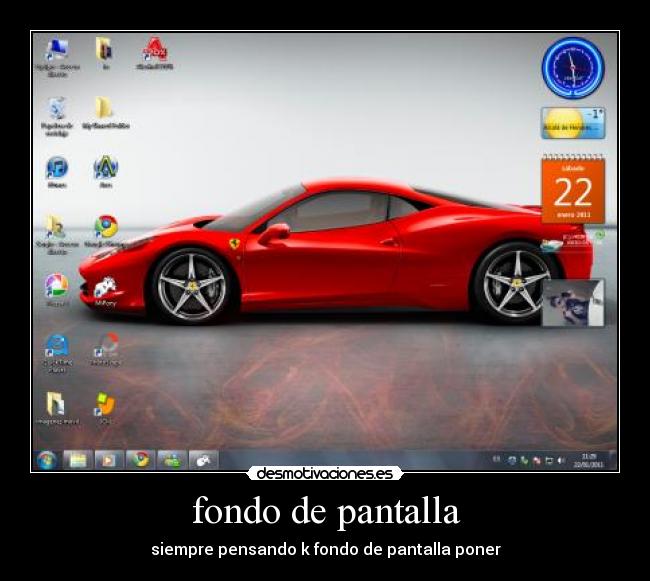Click the red tray icon beside the phone

coord(537,460)
